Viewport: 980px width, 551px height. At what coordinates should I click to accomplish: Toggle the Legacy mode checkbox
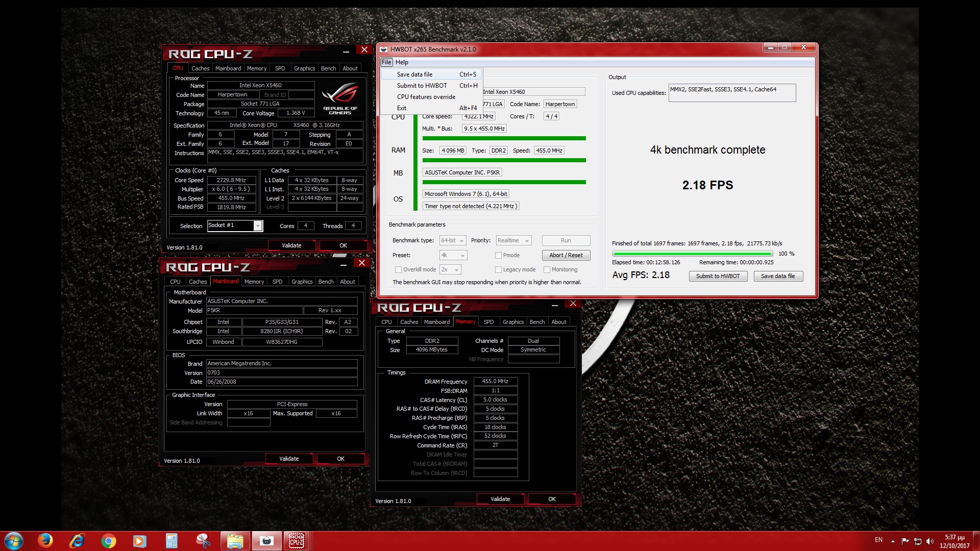coord(498,269)
